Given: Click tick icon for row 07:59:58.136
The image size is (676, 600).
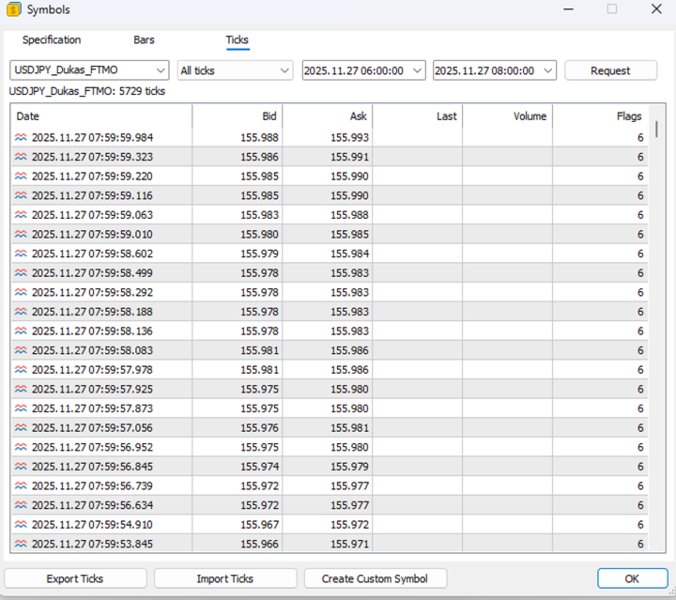Looking at the screenshot, I should coord(21,331).
